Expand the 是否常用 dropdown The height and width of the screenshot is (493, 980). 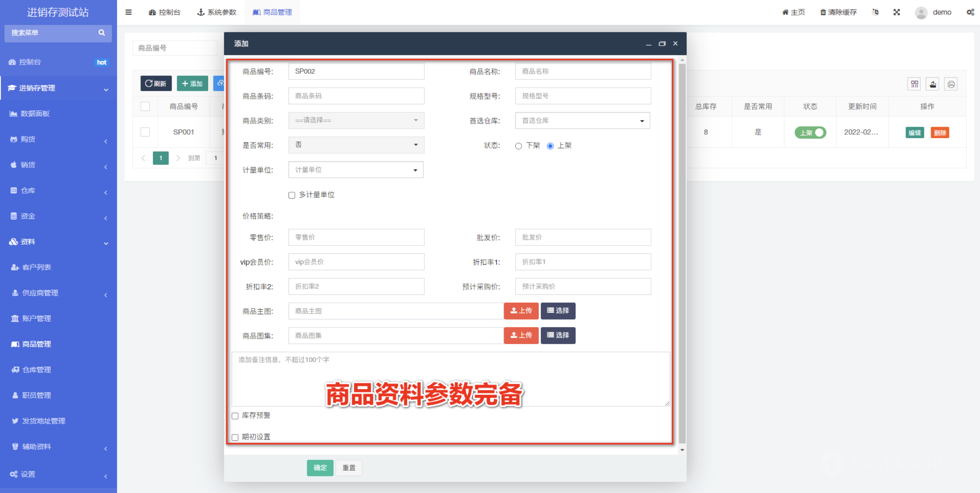pyautogui.click(x=356, y=145)
